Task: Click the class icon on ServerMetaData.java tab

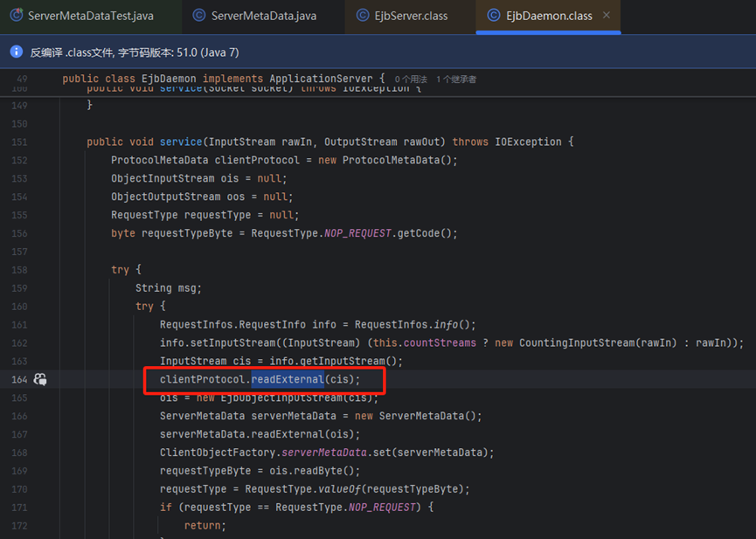Action: coord(199,16)
